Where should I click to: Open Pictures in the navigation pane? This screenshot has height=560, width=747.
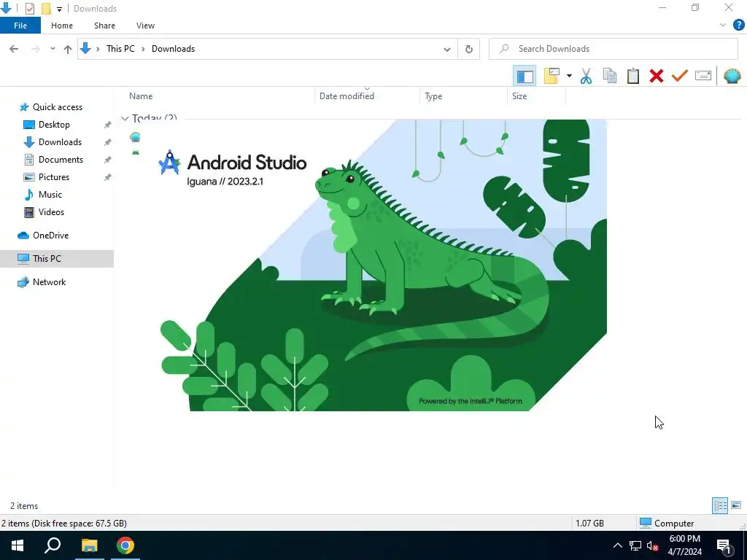click(54, 177)
